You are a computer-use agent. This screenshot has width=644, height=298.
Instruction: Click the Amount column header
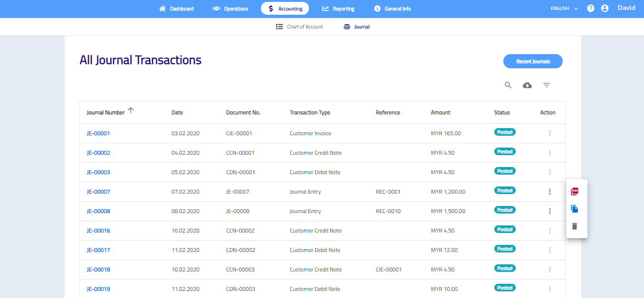pos(441,113)
